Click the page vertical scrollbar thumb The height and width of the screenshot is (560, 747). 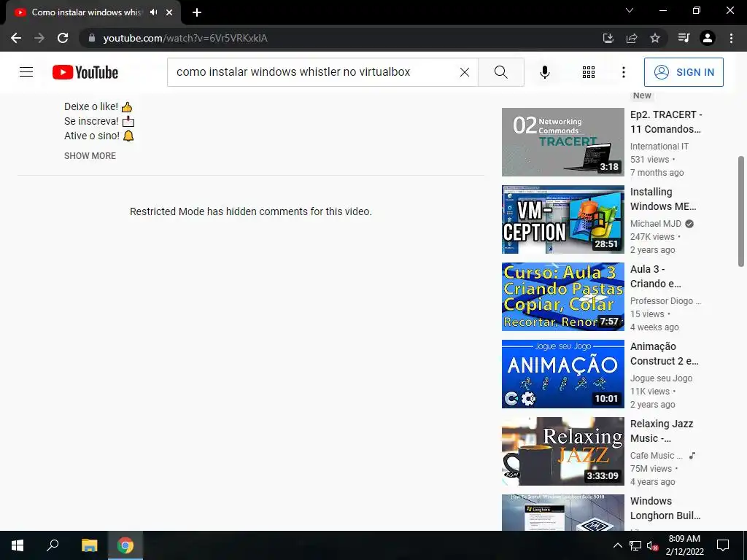point(741,211)
